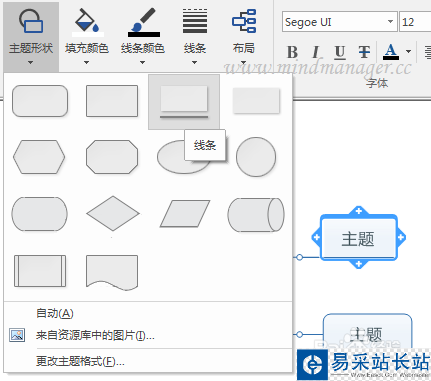This screenshot has width=431, height=381.
Task: Expand the 填充颜色 dropdown arrow
Action: [x=86, y=62]
